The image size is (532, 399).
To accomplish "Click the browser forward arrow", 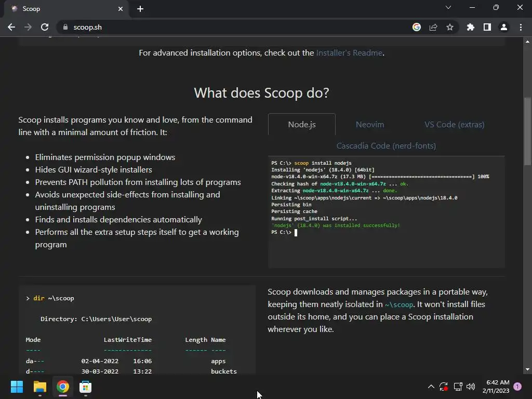I will (28, 27).
